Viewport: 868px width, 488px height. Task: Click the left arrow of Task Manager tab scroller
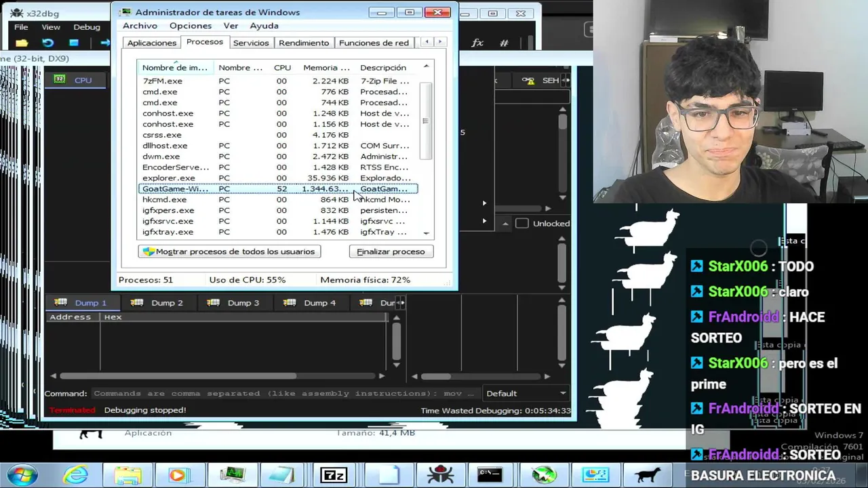427,42
